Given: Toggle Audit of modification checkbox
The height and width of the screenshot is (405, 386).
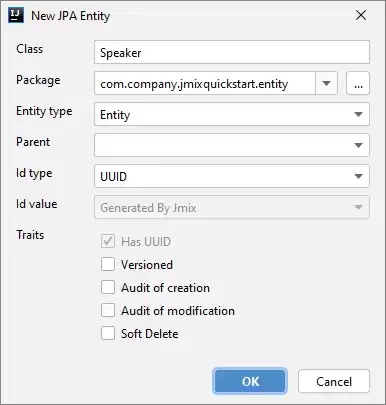Looking at the screenshot, I should (108, 310).
